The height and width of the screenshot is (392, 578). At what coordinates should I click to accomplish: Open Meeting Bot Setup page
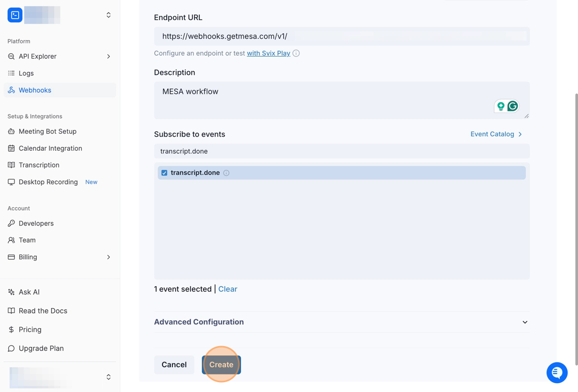coord(47,132)
